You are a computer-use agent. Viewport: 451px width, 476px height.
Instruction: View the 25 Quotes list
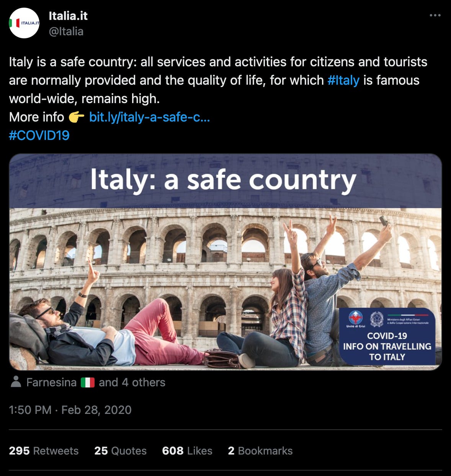pos(121,451)
